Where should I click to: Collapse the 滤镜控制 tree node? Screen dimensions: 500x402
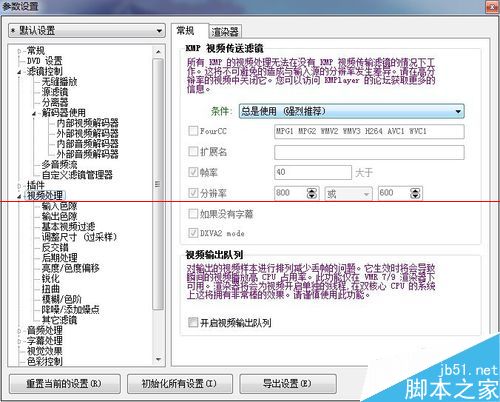tap(19, 72)
